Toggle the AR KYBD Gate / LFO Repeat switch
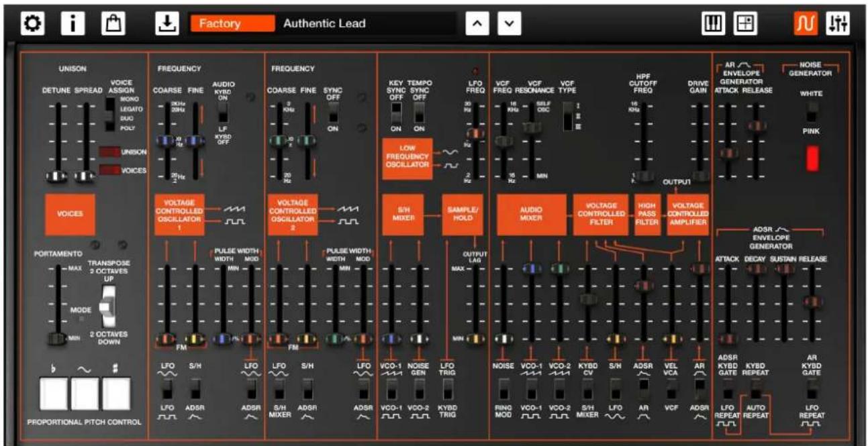Image resolution: width=868 pixels, height=446 pixels. tap(812, 388)
